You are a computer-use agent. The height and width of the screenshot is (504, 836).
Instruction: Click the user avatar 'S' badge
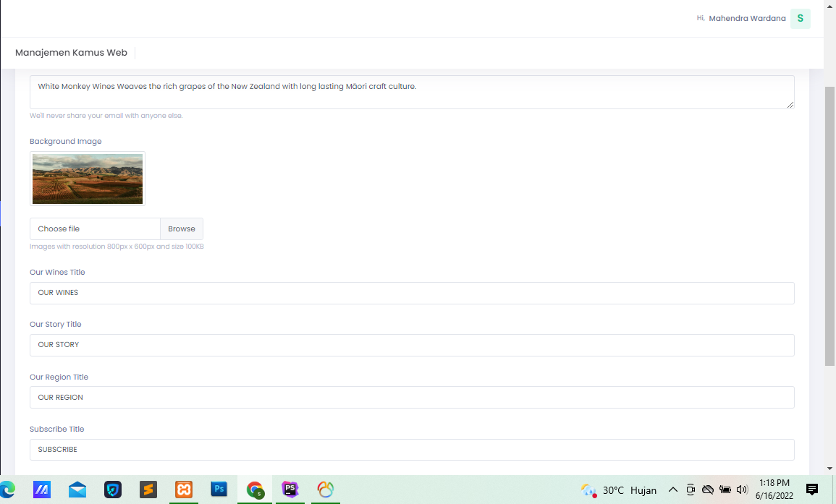click(800, 18)
